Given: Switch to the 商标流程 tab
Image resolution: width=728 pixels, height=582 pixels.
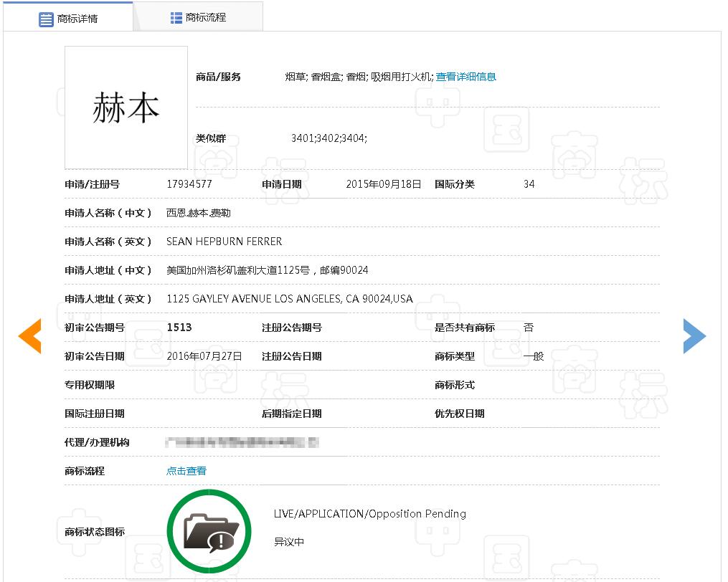Looking at the screenshot, I should [198, 16].
